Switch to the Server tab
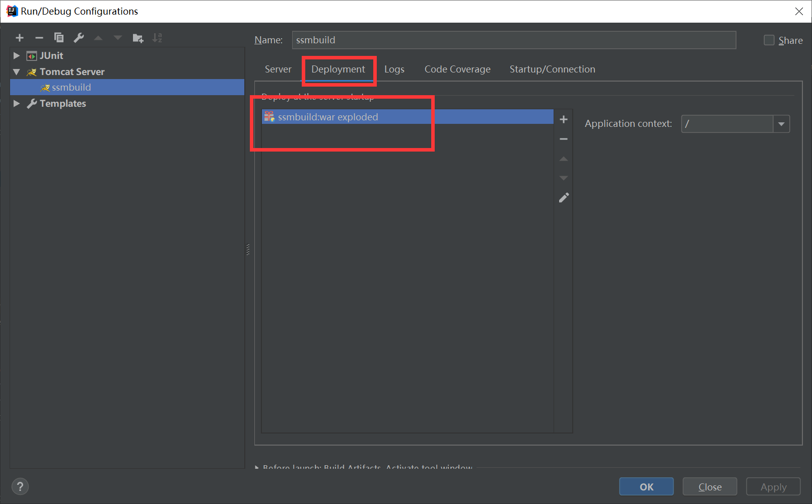 click(278, 69)
